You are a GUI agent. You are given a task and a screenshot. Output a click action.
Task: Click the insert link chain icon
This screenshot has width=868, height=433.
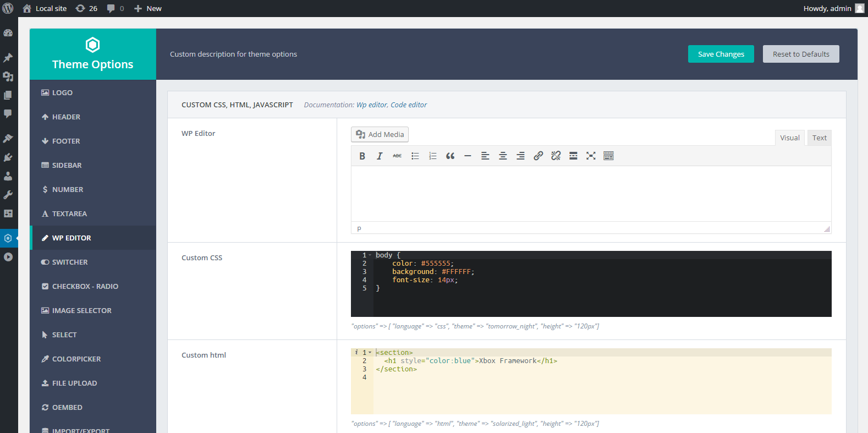[x=538, y=156]
